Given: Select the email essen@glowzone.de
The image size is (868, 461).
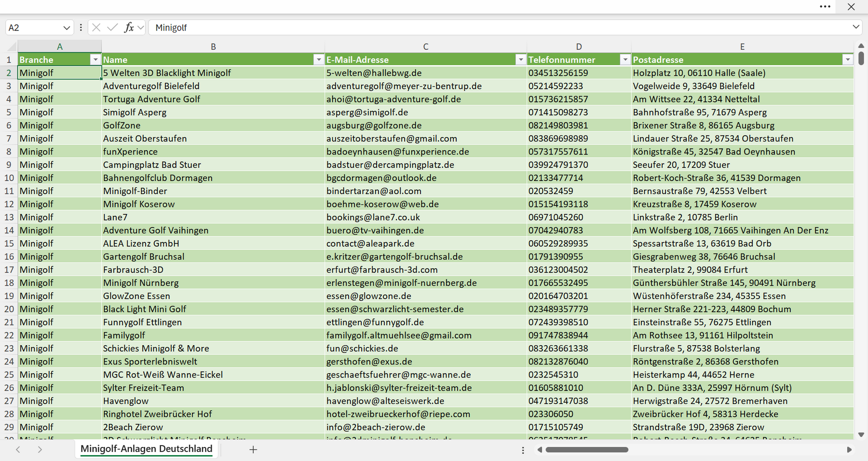Looking at the screenshot, I should coord(426,296).
